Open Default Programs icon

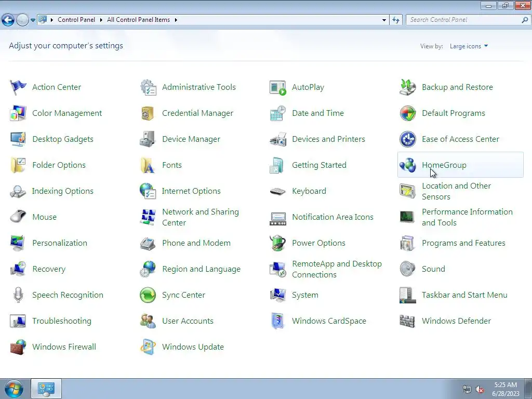407,113
